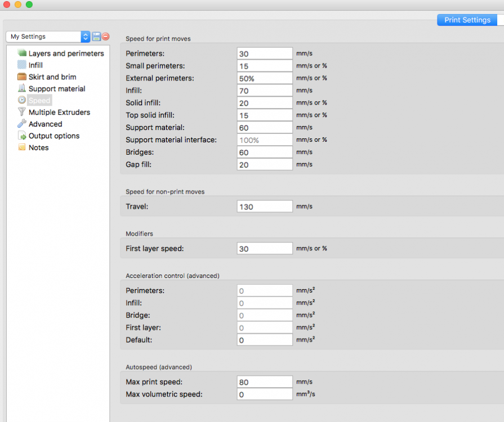Click the green macOS zoom window button
504x422 pixels.
(29, 5)
